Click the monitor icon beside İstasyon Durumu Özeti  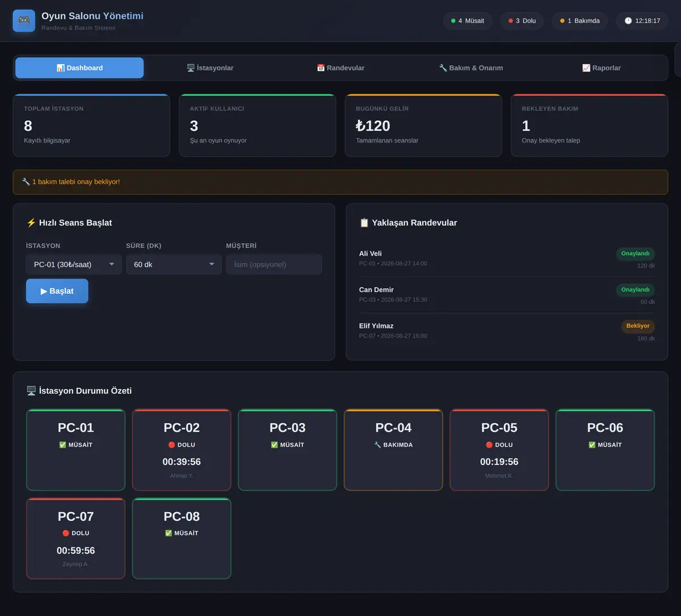[x=31, y=391]
